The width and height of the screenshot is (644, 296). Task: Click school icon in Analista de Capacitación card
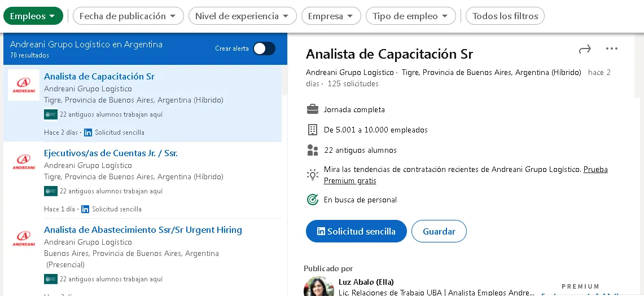click(51, 114)
